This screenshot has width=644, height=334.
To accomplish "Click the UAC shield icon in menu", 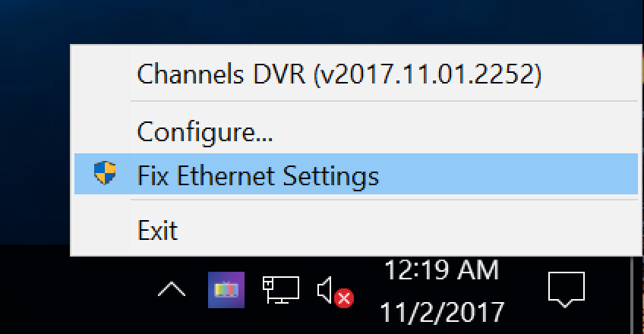I will pyautogui.click(x=105, y=174).
